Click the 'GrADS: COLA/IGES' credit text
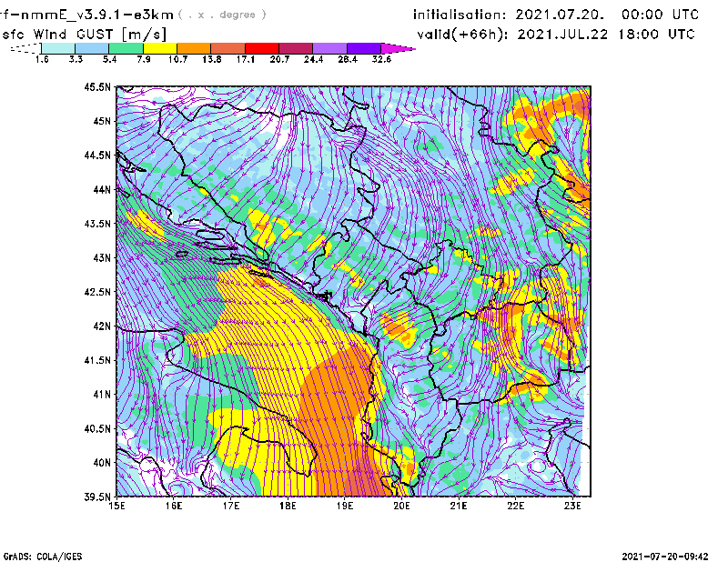 43,556
